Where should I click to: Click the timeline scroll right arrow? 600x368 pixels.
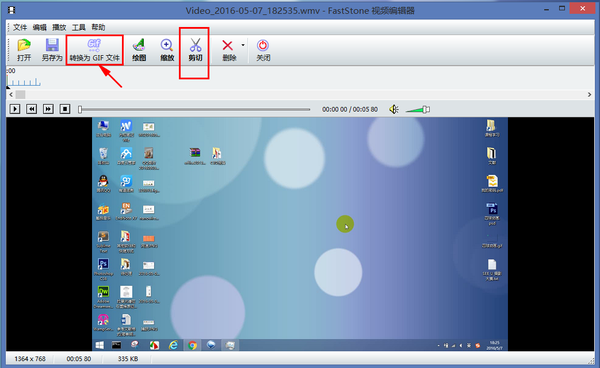589,94
